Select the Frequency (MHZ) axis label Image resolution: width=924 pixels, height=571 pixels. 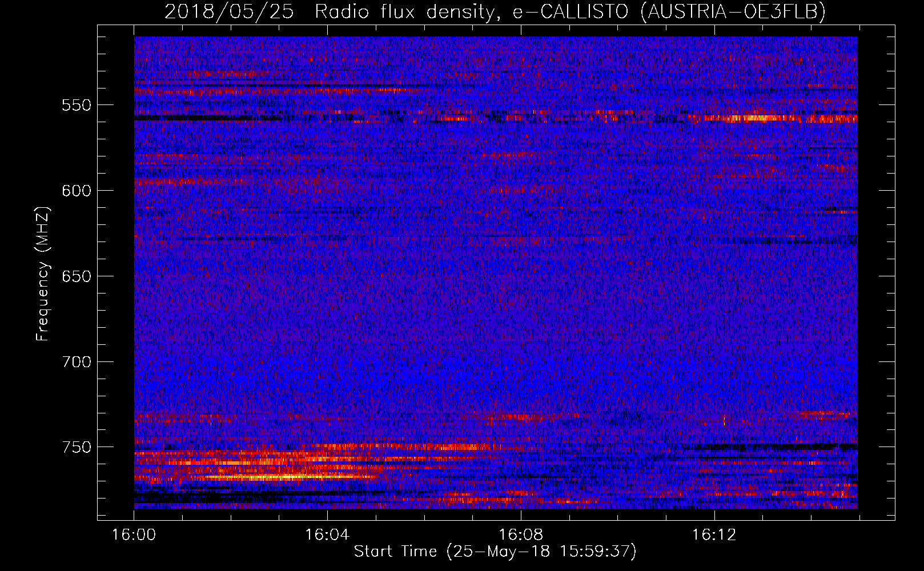43,274
